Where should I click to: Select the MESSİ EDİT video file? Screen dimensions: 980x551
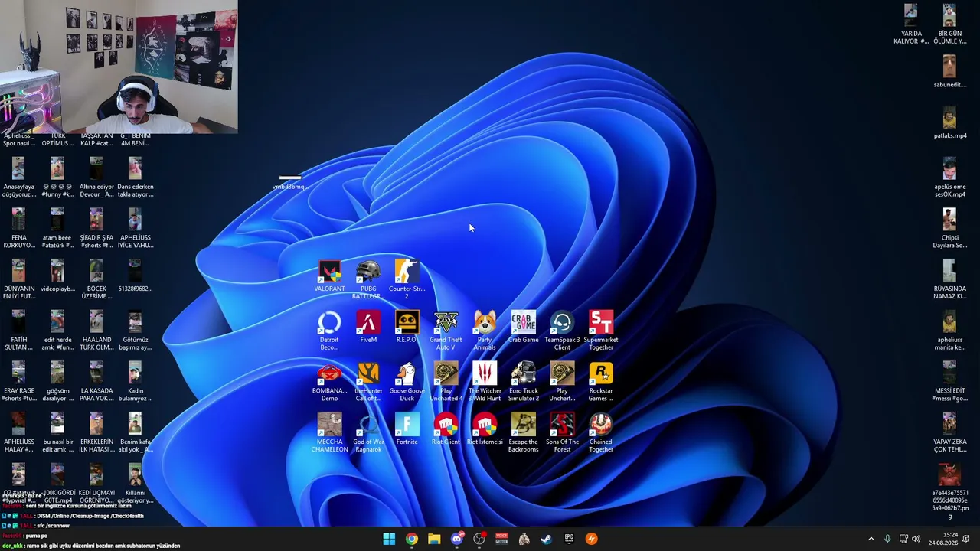[950, 382]
